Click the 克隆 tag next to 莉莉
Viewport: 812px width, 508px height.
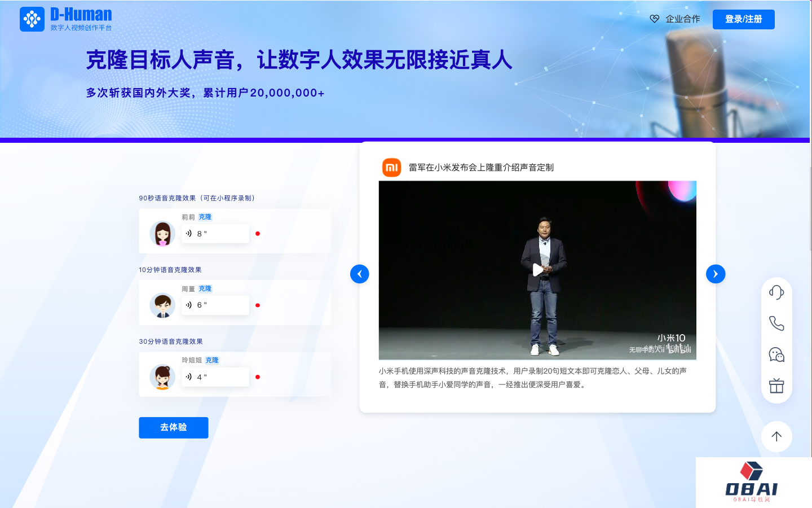[x=205, y=217]
